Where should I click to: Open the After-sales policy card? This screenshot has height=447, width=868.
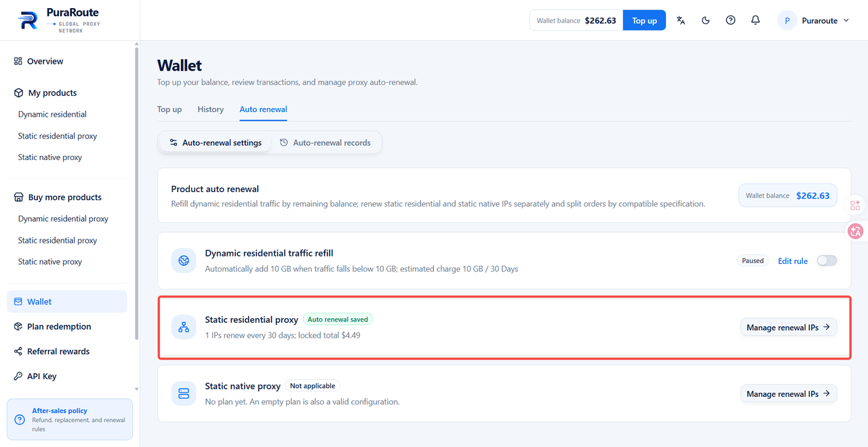click(69, 420)
